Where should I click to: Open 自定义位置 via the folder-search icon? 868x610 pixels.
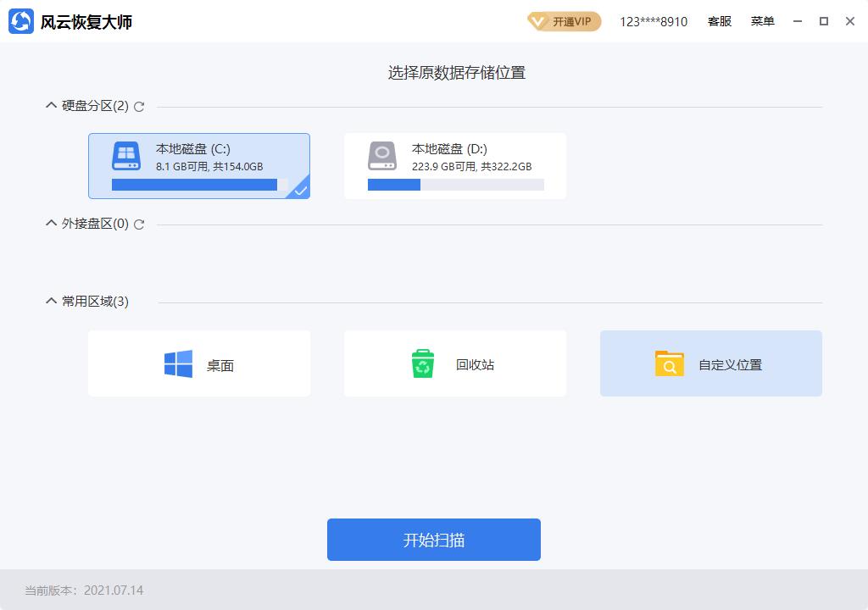669,363
